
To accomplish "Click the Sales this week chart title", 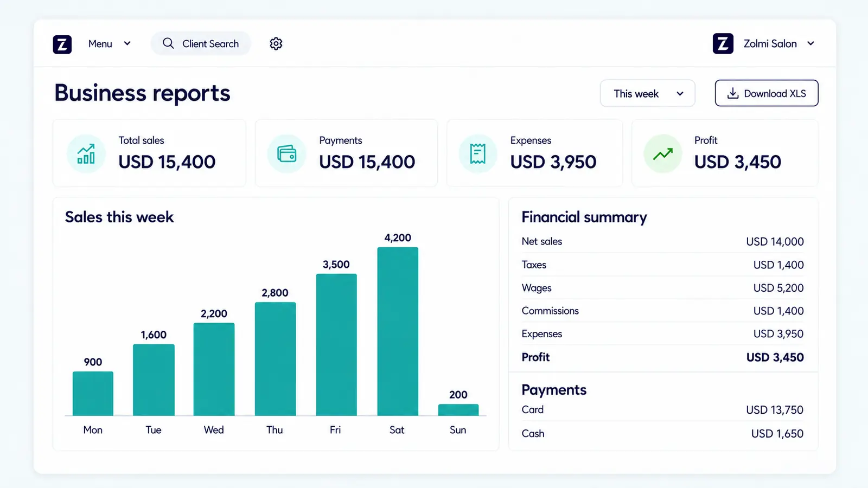I will coord(119,217).
